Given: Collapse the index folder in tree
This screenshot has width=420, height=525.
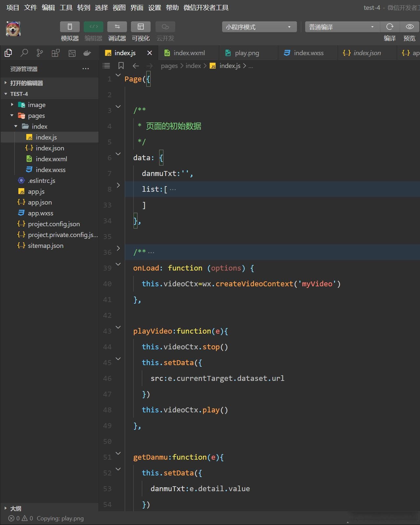Looking at the screenshot, I should 49,126.
